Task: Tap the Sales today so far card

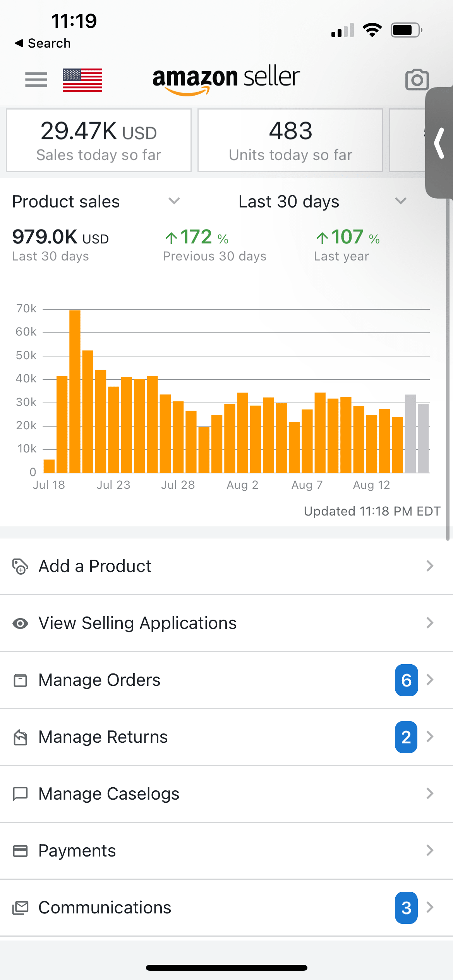Action: (99, 140)
